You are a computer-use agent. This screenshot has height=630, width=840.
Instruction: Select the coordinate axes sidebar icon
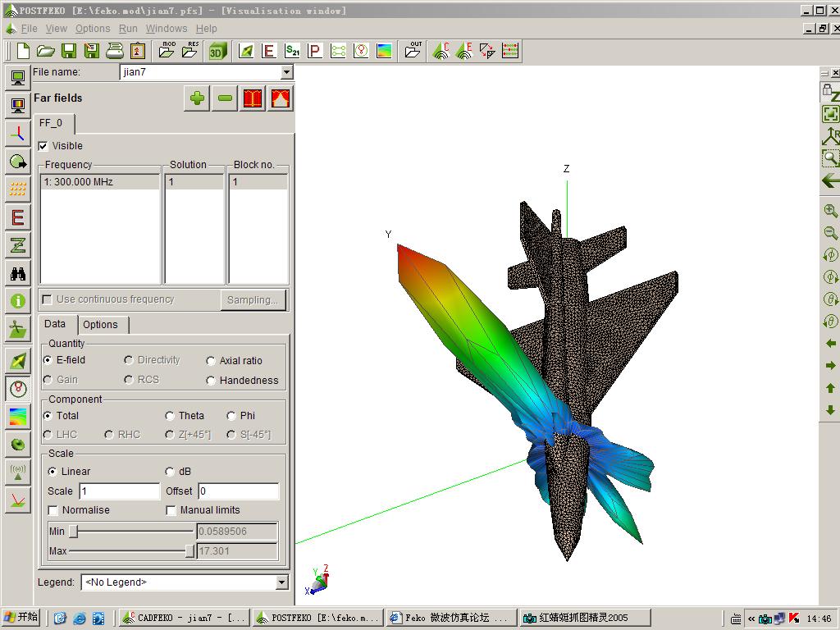tap(18, 134)
